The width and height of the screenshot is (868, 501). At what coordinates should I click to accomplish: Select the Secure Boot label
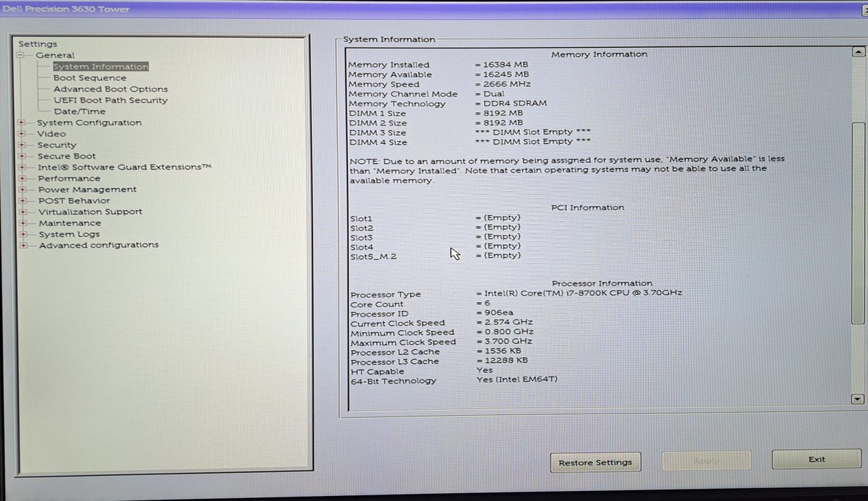click(x=67, y=156)
